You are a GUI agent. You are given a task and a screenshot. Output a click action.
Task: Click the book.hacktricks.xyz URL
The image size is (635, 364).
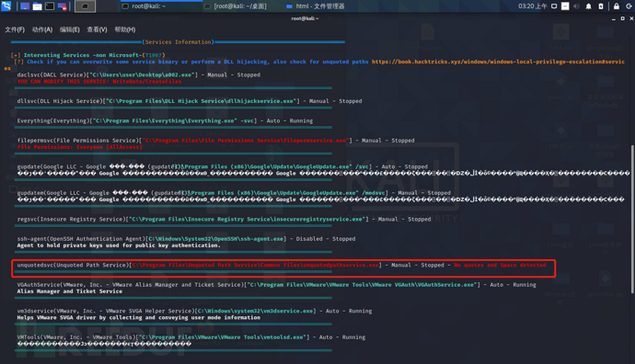point(498,62)
